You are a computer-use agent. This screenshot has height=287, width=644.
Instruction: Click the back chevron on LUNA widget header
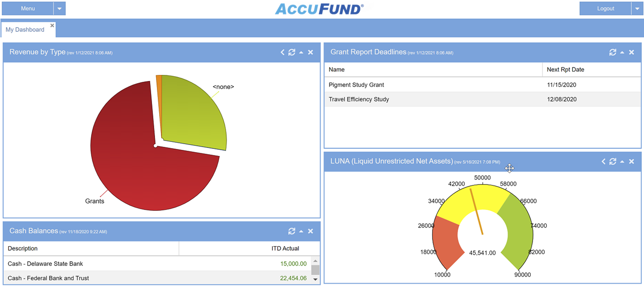point(603,161)
